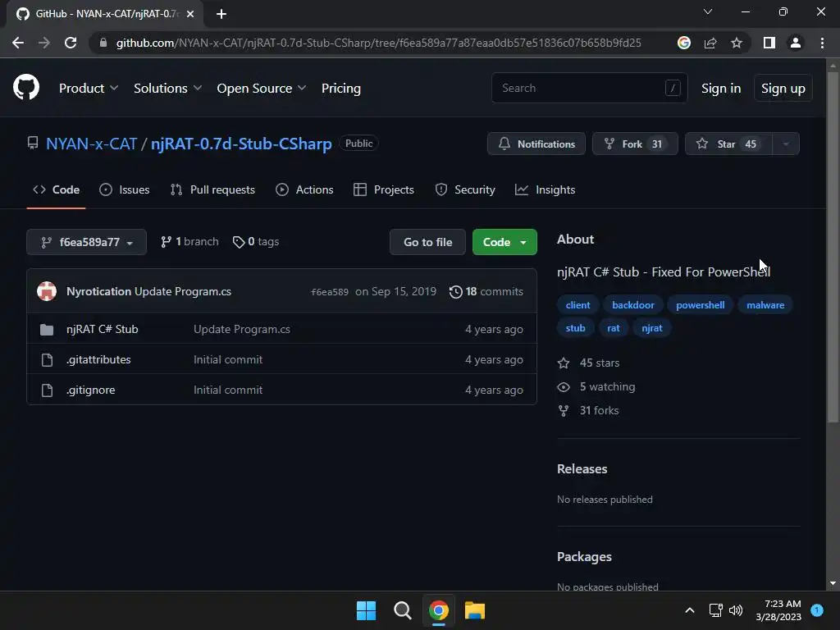Click the Google account icon in address bar
This screenshot has width=840, height=630.
point(683,43)
